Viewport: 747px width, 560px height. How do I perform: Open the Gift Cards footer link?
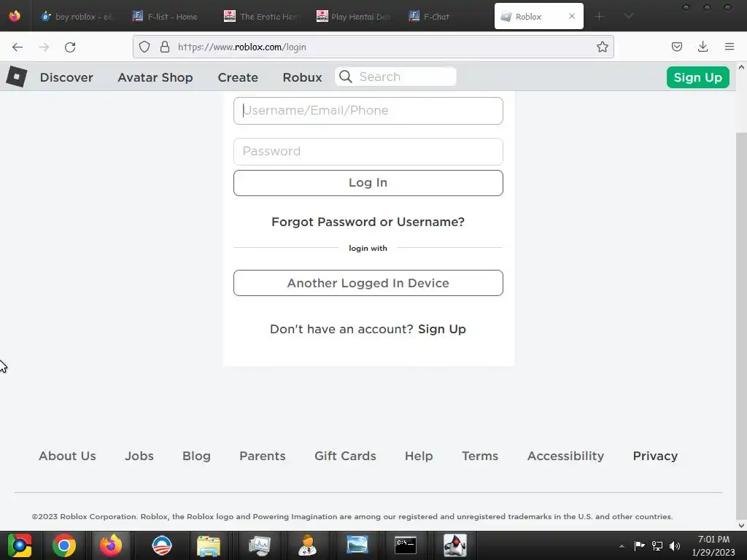coord(345,456)
